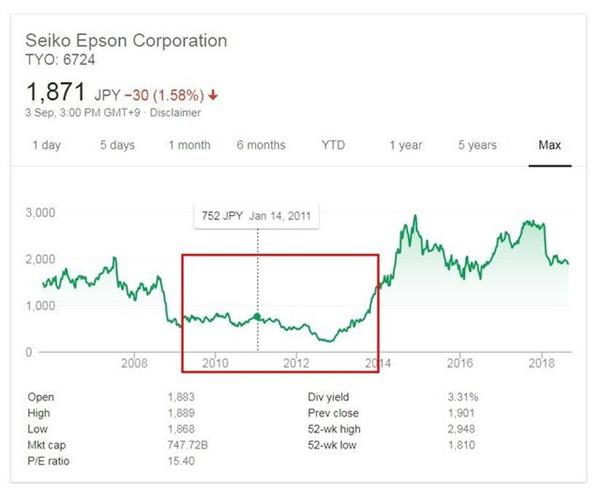Click the Max range tab
The image size is (600, 496).
549,145
